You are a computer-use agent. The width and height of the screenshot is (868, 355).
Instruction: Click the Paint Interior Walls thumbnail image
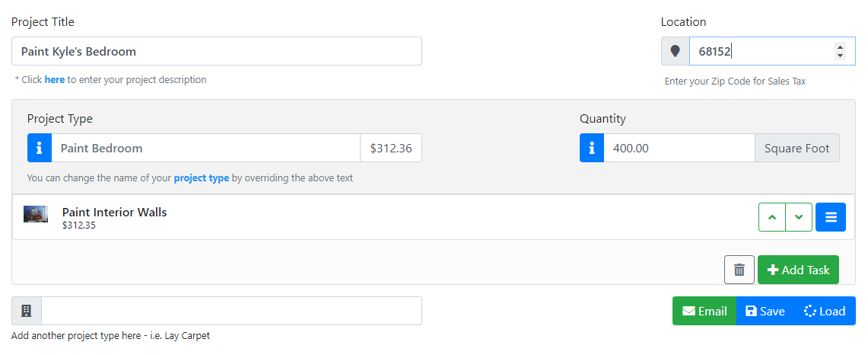[x=36, y=214]
